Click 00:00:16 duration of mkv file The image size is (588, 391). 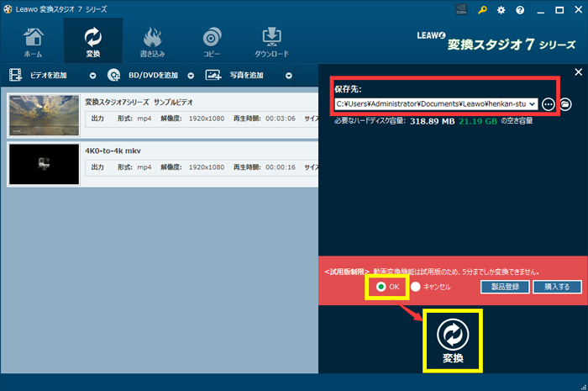(x=281, y=167)
